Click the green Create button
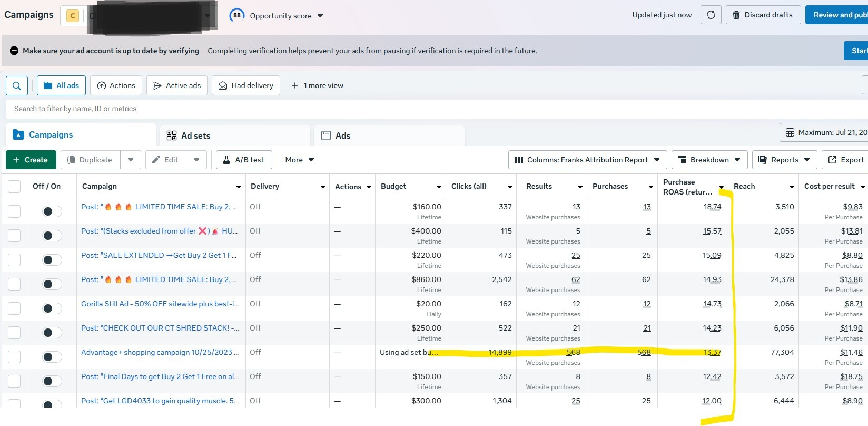 pos(31,160)
